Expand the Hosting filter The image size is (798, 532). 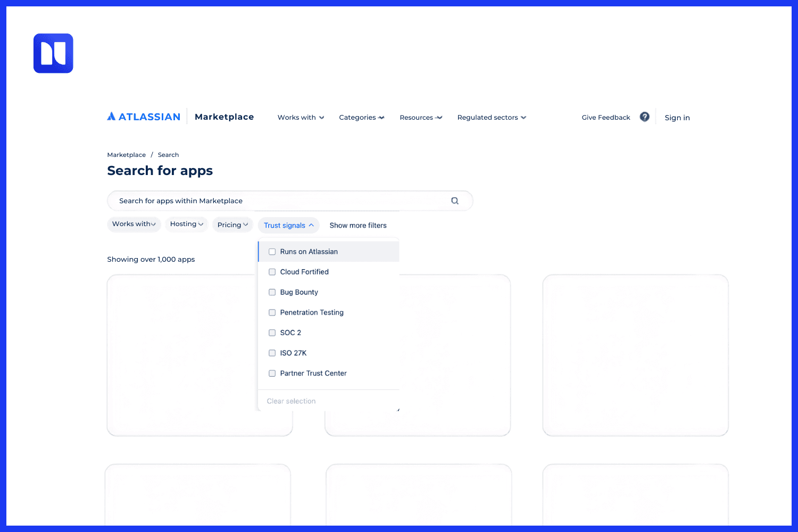tap(186, 225)
